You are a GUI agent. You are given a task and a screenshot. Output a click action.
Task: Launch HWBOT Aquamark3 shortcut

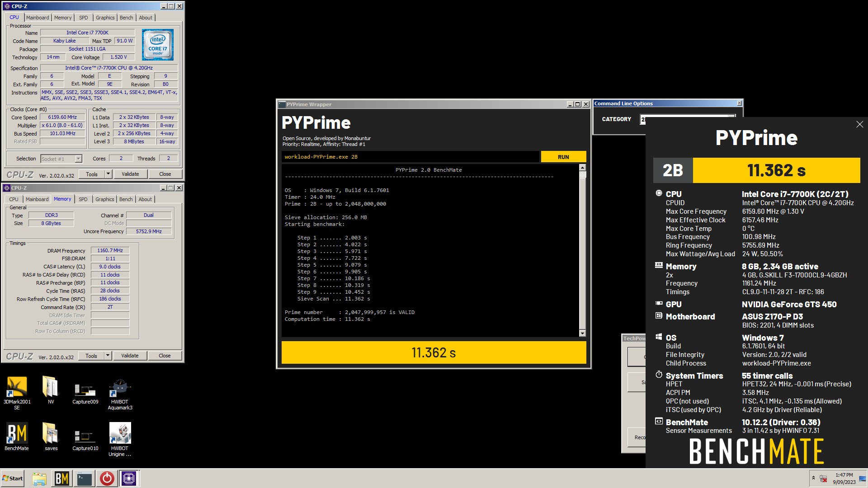tap(120, 394)
